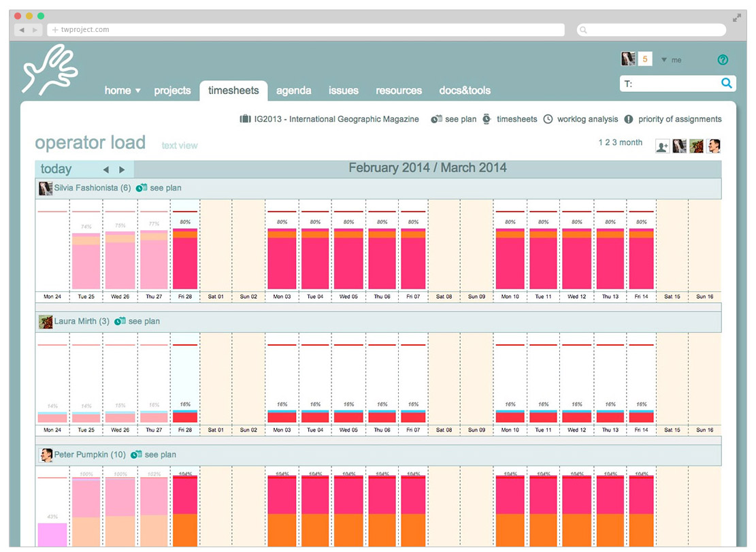Screen dimensions: 756x552
Task: Click the briefcase icon beside IG2013 project
Action: point(245,119)
